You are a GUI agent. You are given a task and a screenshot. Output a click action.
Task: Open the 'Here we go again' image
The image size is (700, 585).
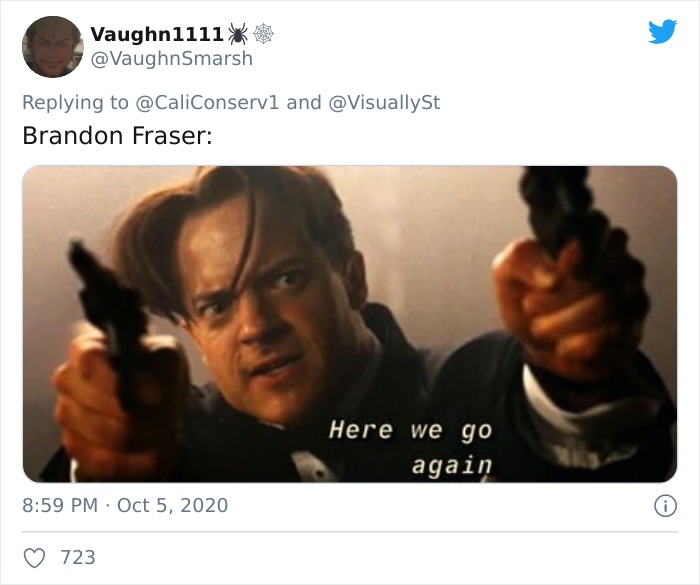tap(350, 324)
